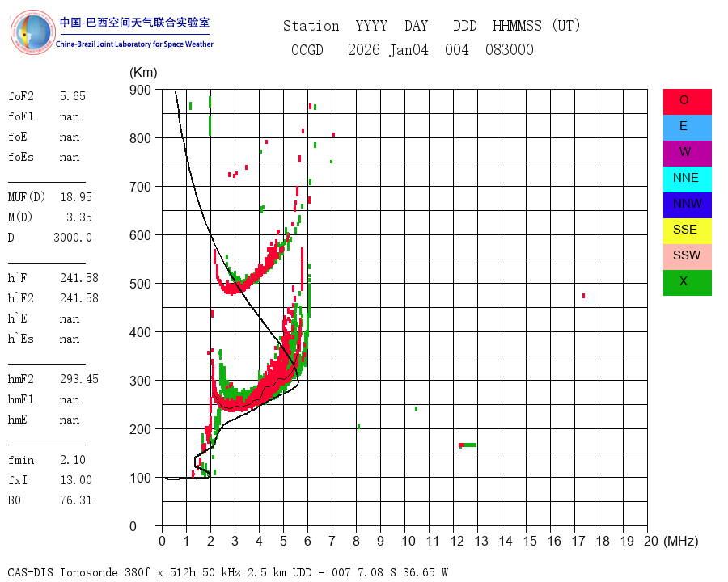Click the foE parameter label
728x582 pixels.
18,137
